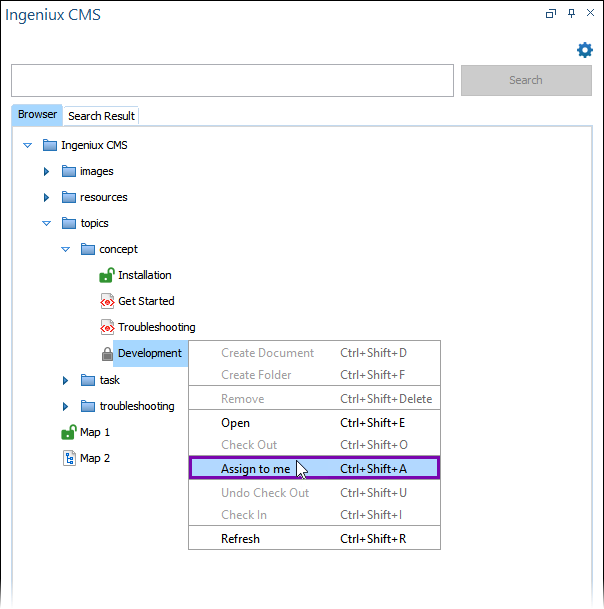Click Check Out in the context menu
The image size is (604, 609).
pos(314,445)
